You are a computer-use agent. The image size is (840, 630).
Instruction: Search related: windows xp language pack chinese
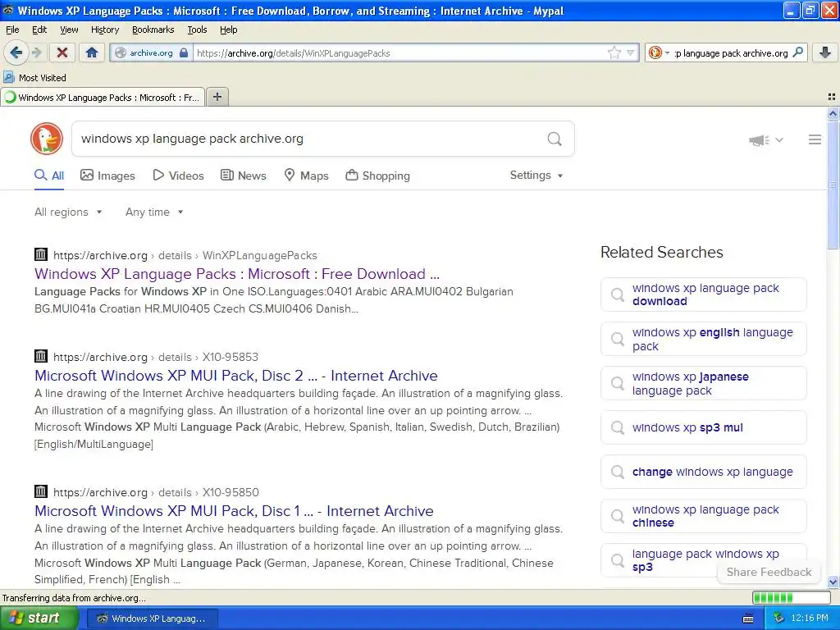click(x=703, y=516)
